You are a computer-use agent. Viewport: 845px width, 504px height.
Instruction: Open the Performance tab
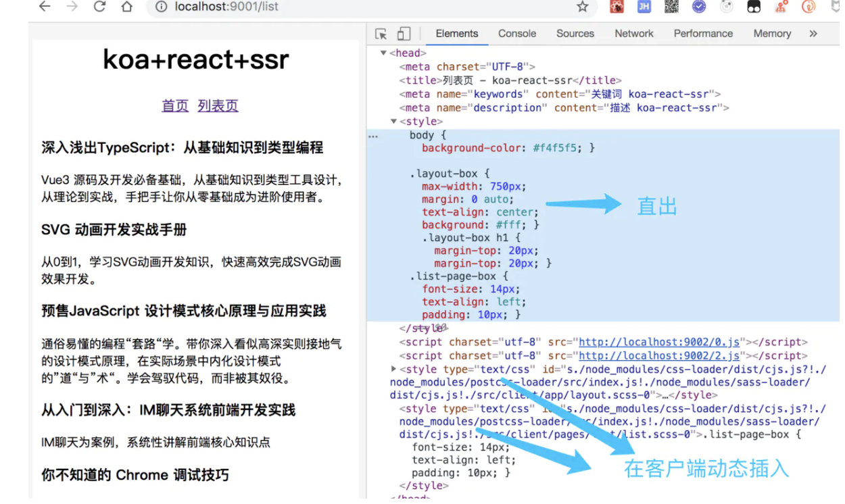(703, 34)
